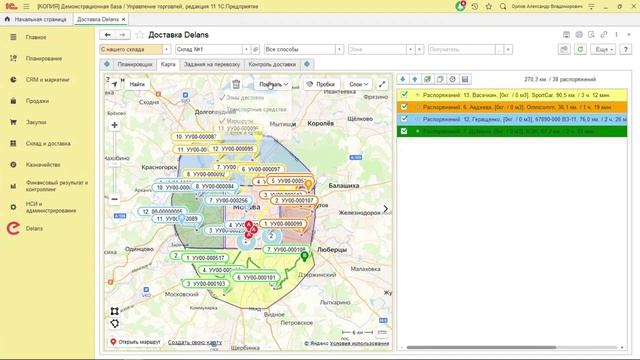Open the Получатель dropdown arrow
640x360 pixels.
(x=508, y=49)
